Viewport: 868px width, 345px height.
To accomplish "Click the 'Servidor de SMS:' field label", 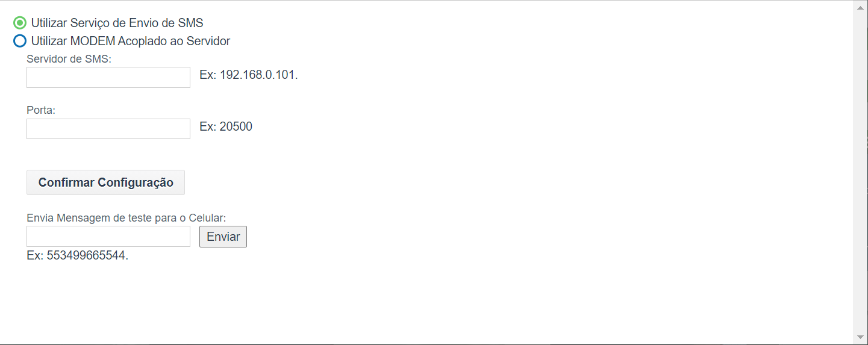I will (x=69, y=59).
